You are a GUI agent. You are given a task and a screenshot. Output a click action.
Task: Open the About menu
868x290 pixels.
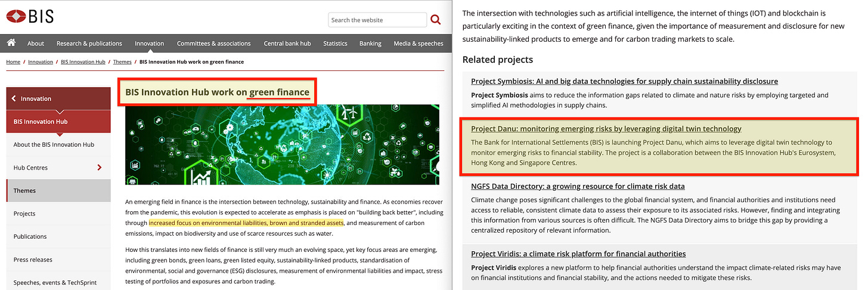click(36, 43)
